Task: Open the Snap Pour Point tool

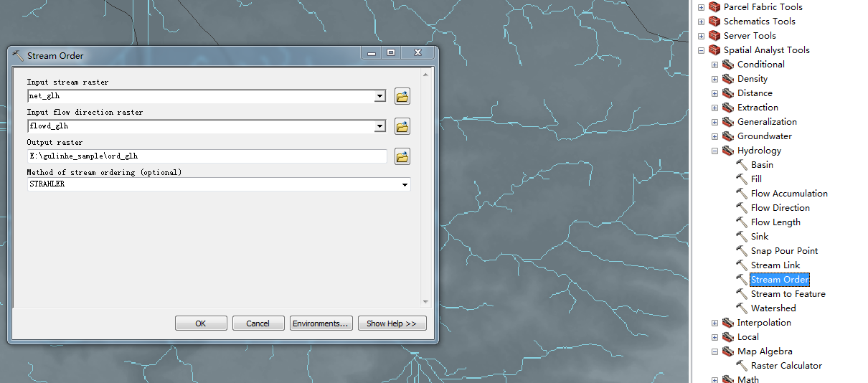Action: pyautogui.click(x=784, y=251)
